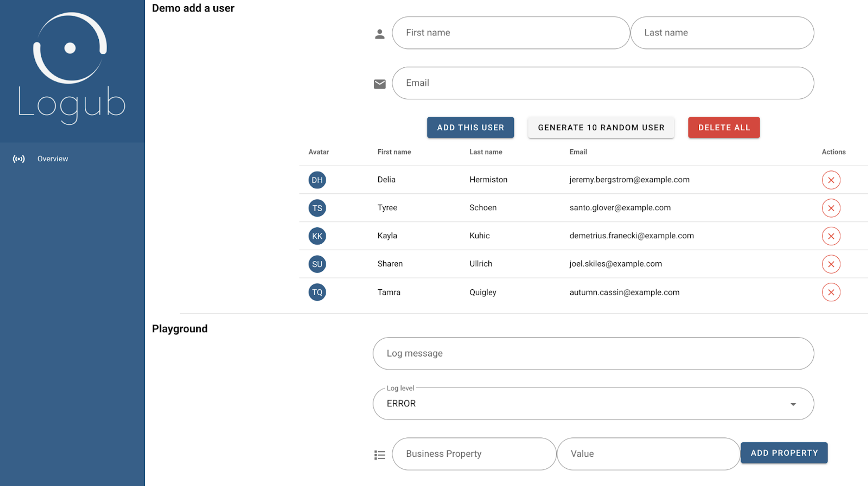Click the Log level dropdown arrow
Screen dimensions: 868x486
point(793,404)
